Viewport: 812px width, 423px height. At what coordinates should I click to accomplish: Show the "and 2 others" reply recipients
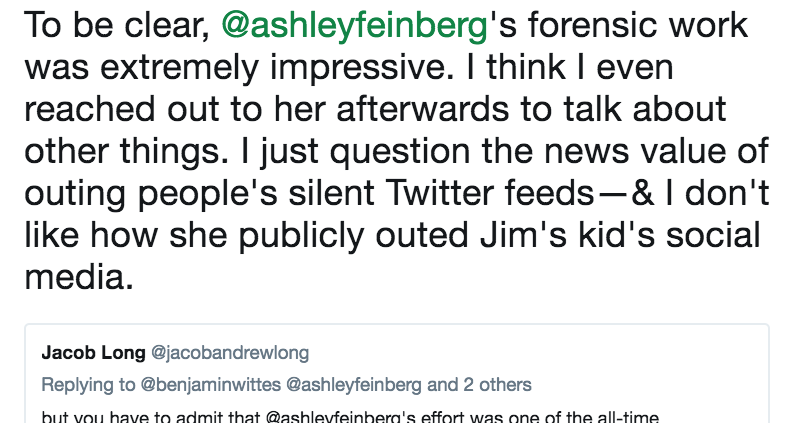[x=479, y=385]
